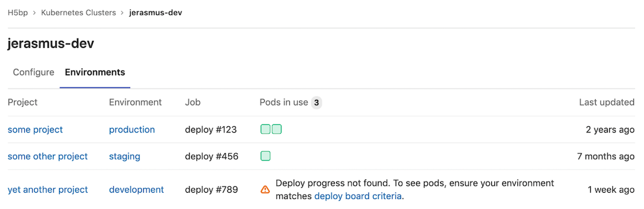Follow the deploy board criteria link
The width and height of the screenshot is (644, 209).
click(358, 196)
